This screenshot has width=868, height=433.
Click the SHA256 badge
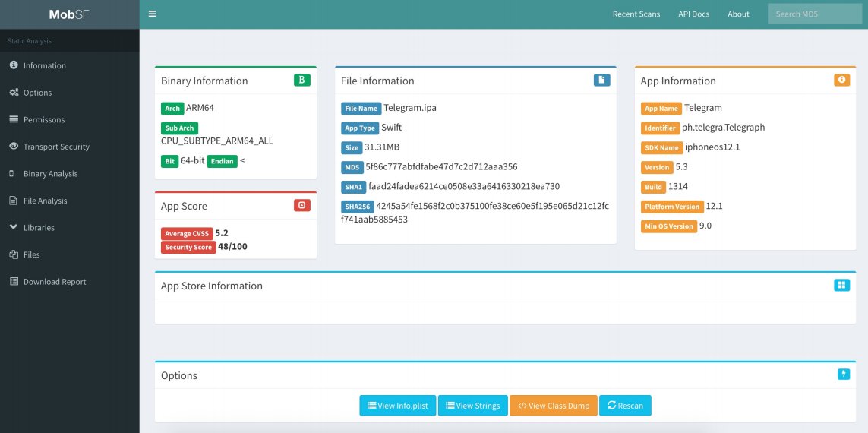pyautogui.click(x=358, y=207)
